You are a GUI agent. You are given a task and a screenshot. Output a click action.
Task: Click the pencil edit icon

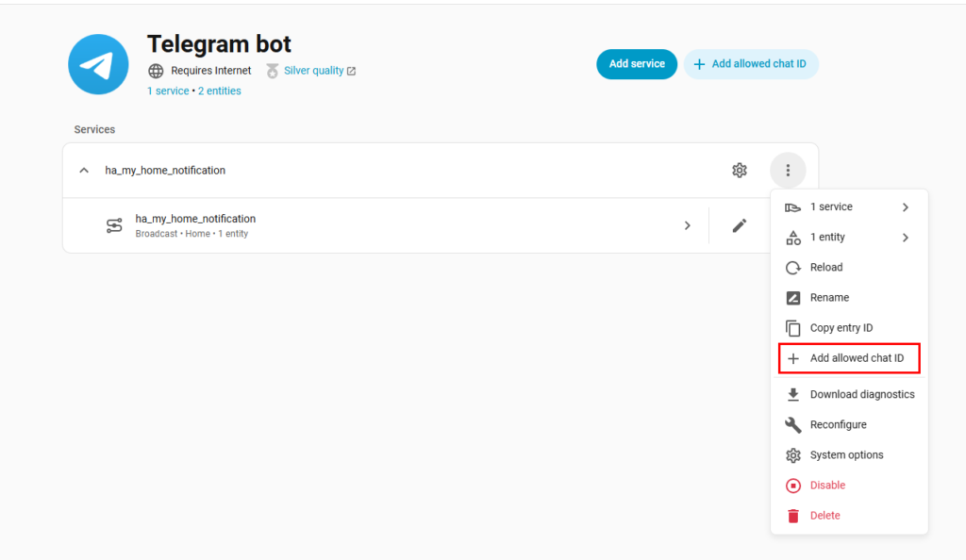pos(740,225)
